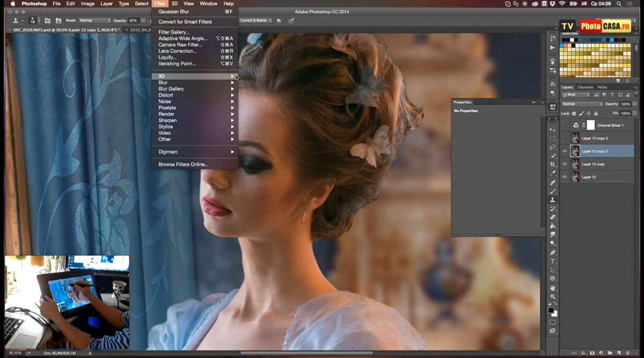Select the Horizontal Type tool
Screen dimensions: 644x358
(552, 261)
